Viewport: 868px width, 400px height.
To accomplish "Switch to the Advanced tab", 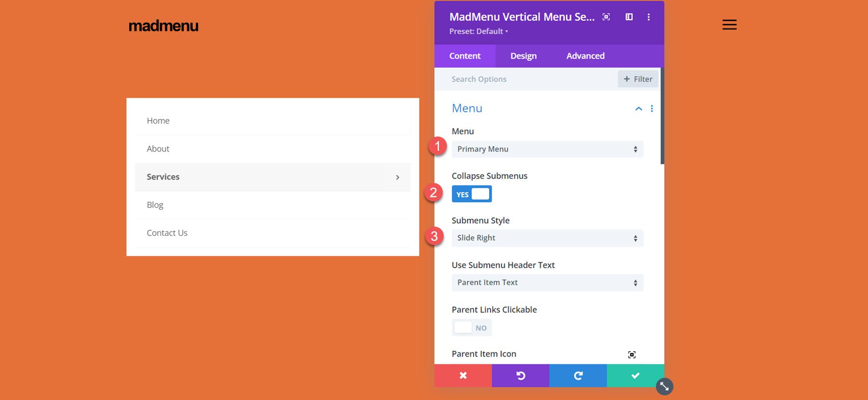I will tap(585, 56).
